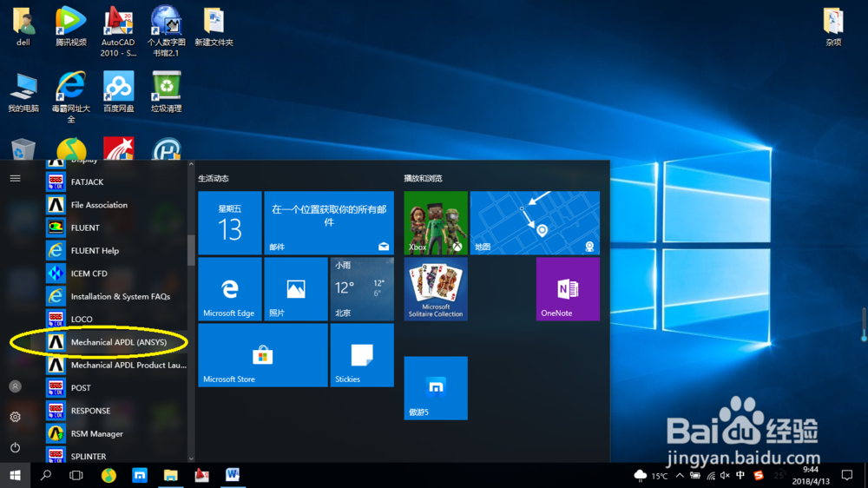This screenshot has width=868, height=488.
Task: Open Maxthon browser on taskbar
Action: (140, 475)
